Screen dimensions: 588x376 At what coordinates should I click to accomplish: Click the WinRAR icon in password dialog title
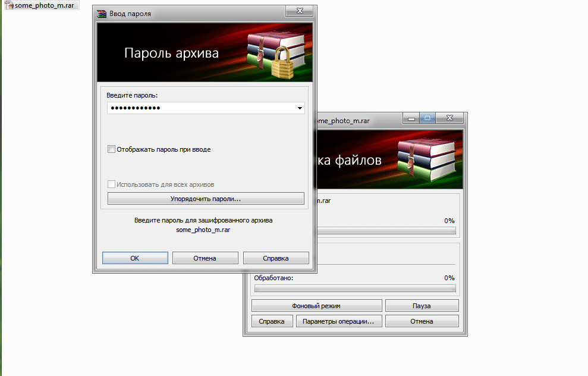102,14
